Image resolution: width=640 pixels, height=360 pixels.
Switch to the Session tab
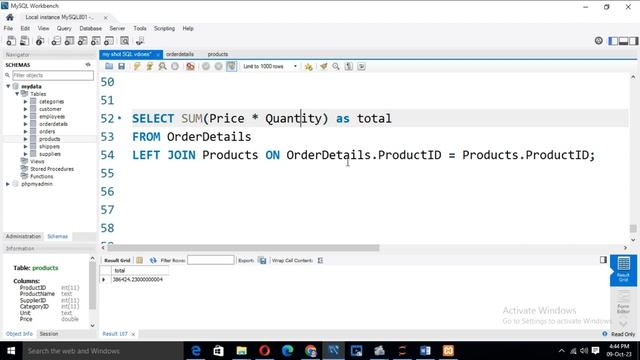[49, 333]
